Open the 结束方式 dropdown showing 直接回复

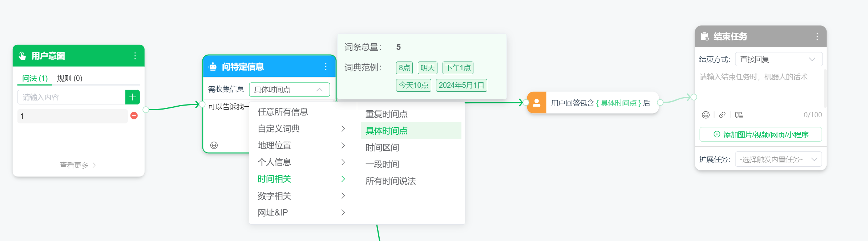pos(778,59)
